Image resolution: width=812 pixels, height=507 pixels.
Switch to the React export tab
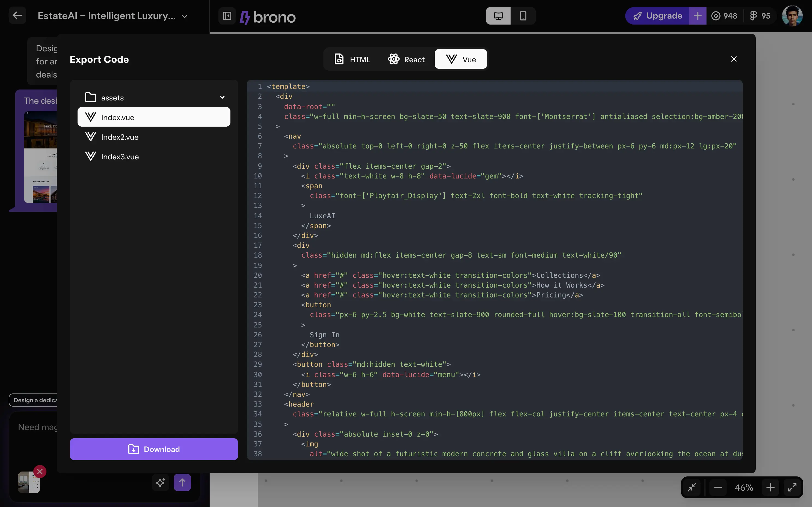click(407, 59)
